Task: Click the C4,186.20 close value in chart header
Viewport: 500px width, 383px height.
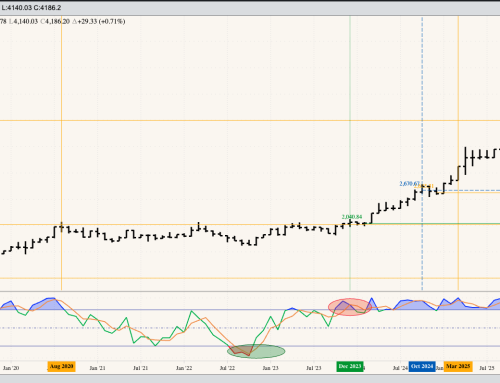Action: point(55,21)
